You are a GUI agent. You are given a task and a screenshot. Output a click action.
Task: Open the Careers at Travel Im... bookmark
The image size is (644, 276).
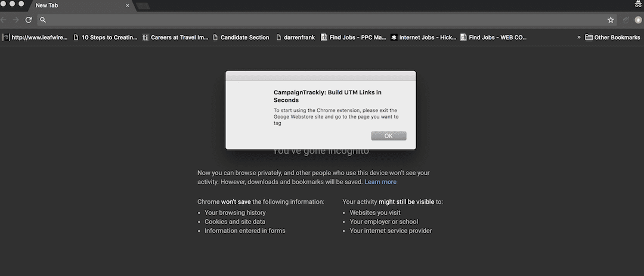point(175,38)
